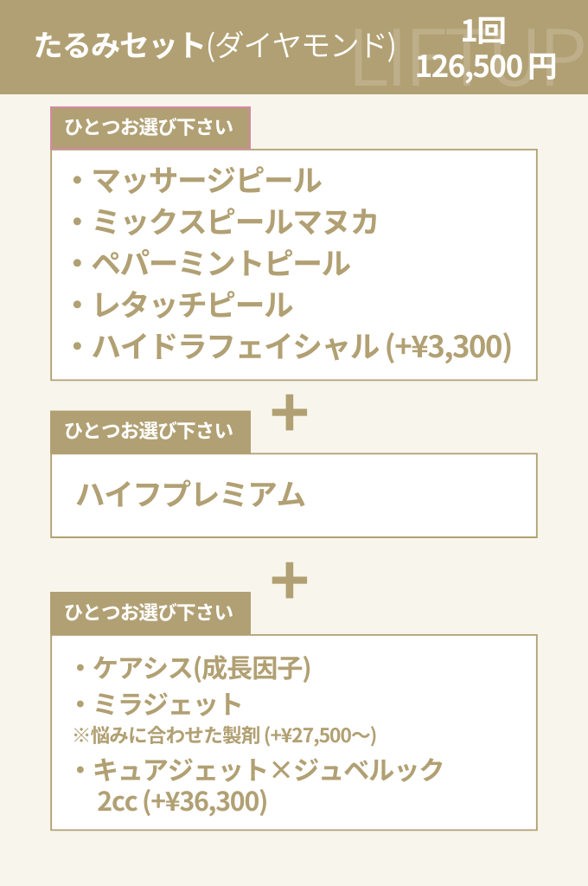Pick the ペパーミントピール option

coord(220,264)
